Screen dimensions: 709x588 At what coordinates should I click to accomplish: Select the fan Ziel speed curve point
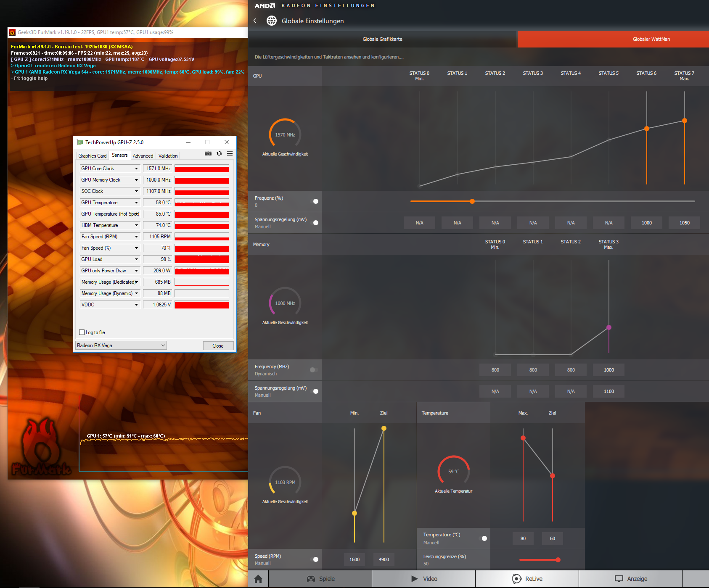tap(384, 428)
